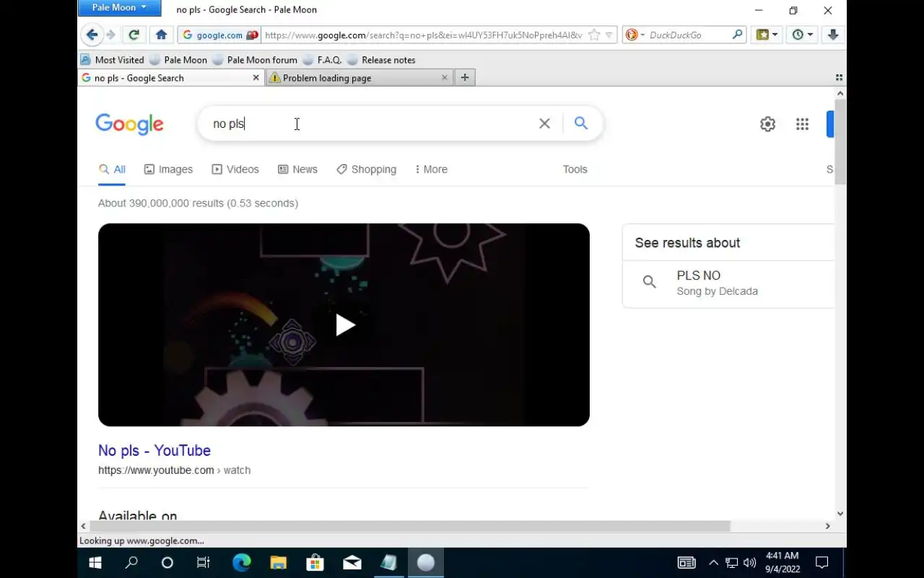Click the scroll down arrow
924x578 pixels.
pyautogui.click(x=840, y=514)
